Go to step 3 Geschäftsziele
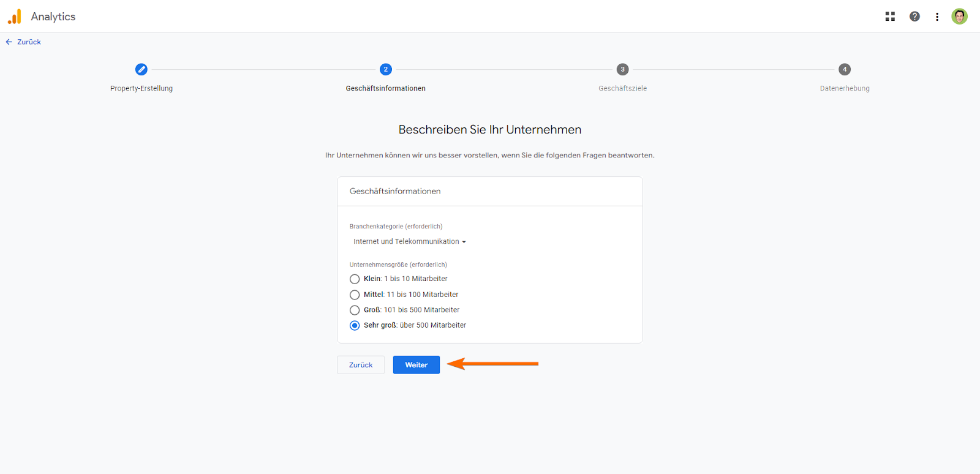Viewport: 980px width, 474px height. tap(622, 69)
